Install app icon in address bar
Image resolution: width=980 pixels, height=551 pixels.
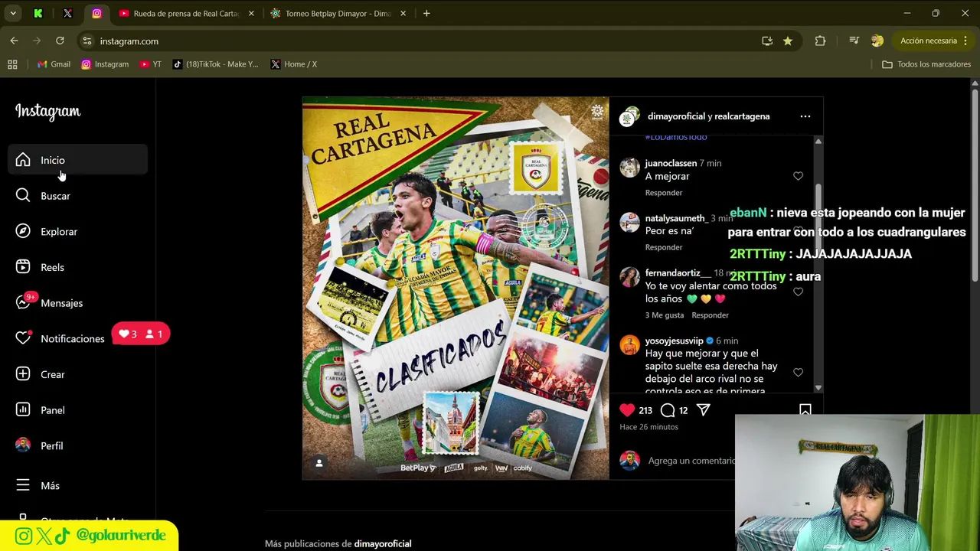coord(766,41)
